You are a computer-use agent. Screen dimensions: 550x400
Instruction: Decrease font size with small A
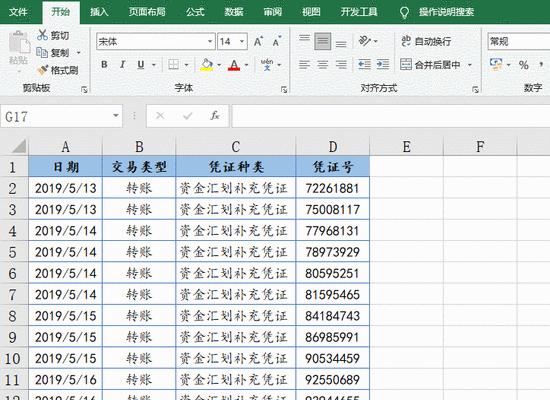click(x=276, y=42)
